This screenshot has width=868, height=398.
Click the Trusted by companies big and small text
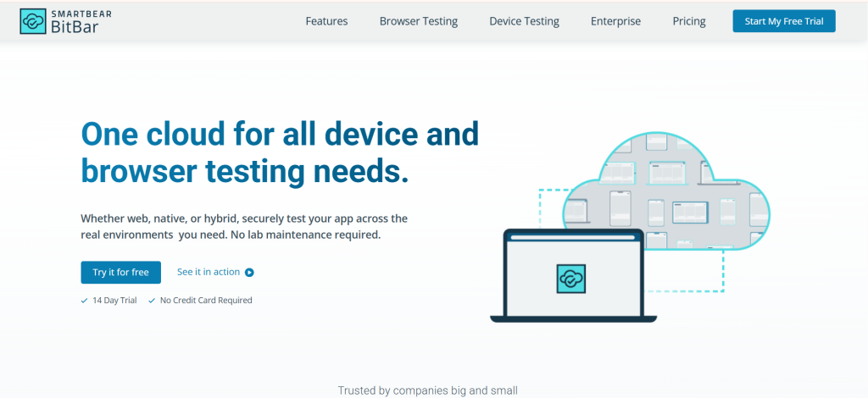tap(427, 390)
